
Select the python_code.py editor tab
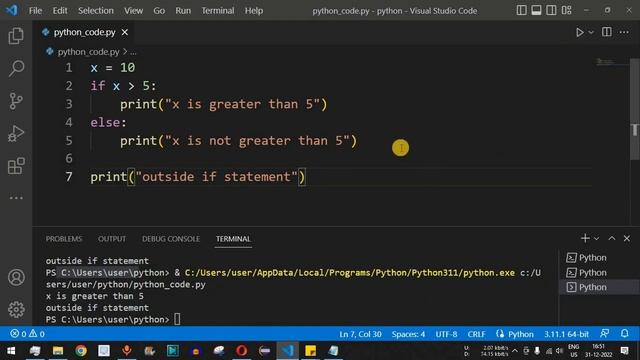coord(84,32)
